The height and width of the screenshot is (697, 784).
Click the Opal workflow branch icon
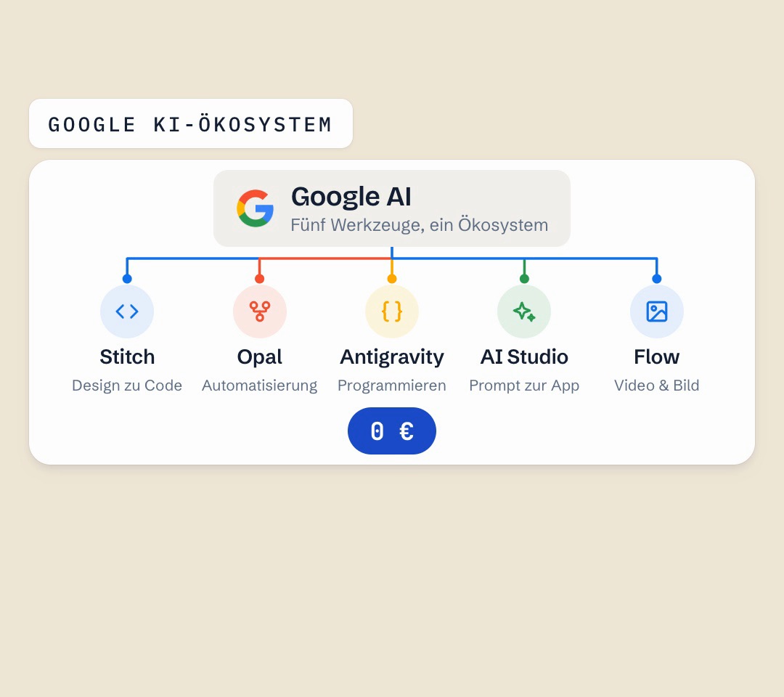(x=259, y=311)
